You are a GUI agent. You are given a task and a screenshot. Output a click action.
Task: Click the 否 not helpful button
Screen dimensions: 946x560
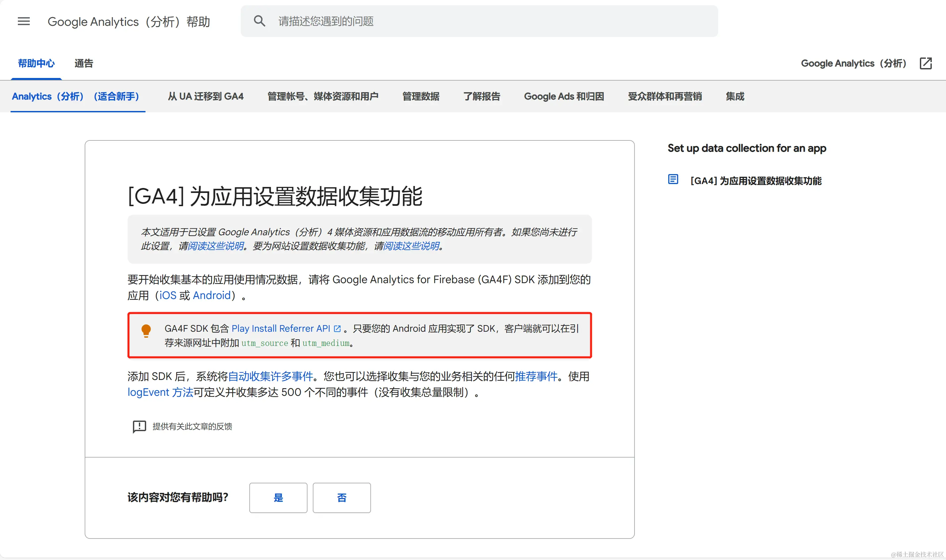click(x=341, y=498)
